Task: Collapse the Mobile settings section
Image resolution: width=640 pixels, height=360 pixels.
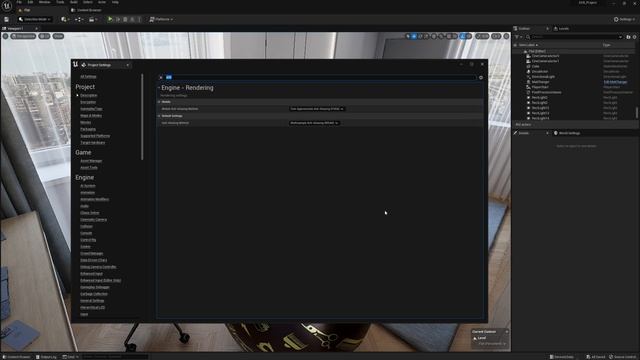Action: [159, 102]
